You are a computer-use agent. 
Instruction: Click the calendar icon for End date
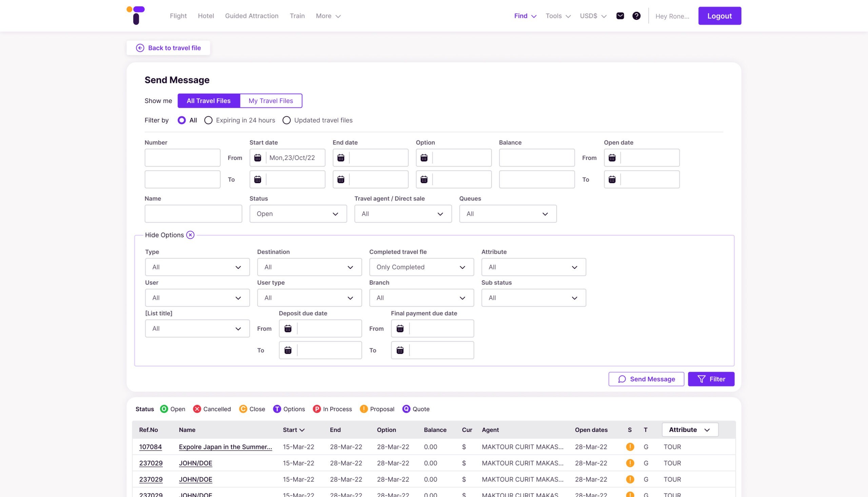tap(341, 157)
